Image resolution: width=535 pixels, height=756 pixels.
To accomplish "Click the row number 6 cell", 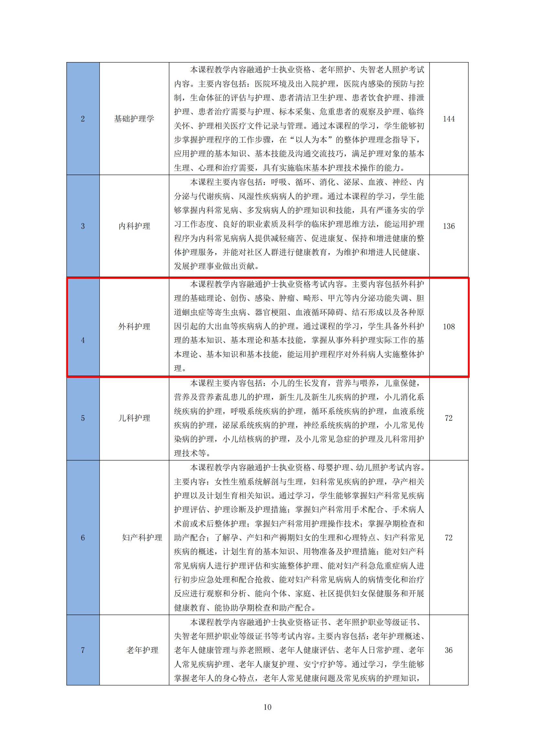I will [x=83, y=538].
